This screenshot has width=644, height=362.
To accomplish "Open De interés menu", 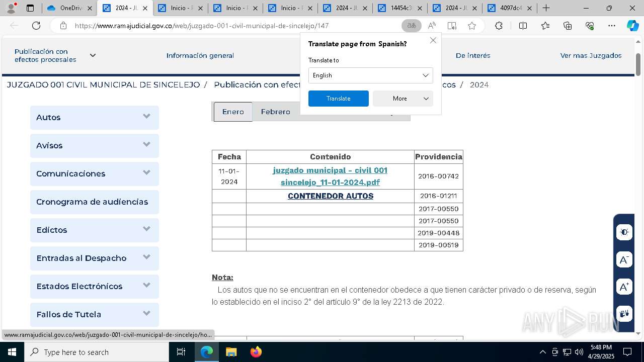I will point(473,55).
